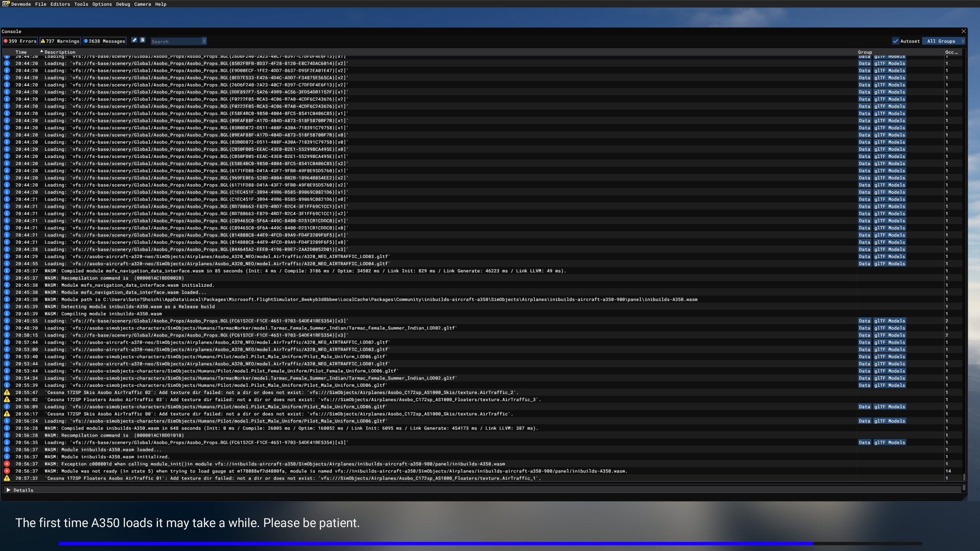Reset the All Groups filter with its X
This screenshot has width=980, height=551.
tap(962, 41)
